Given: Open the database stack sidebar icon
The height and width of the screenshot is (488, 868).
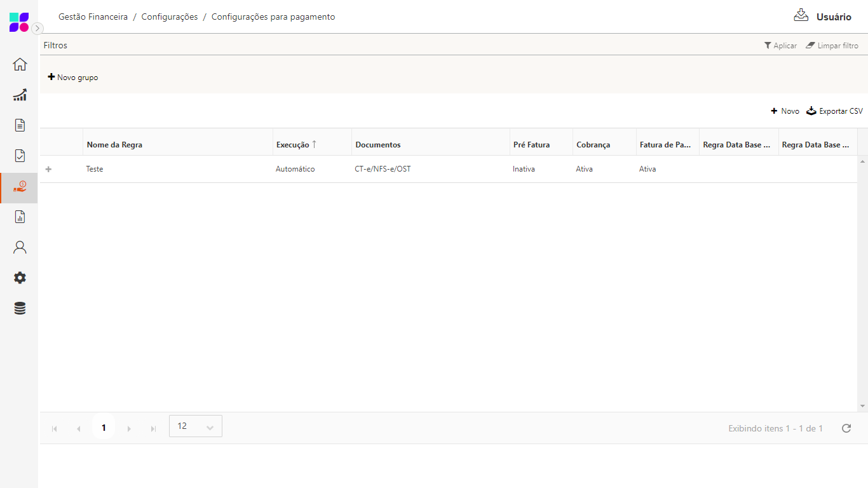Looking at the screenshot, I should click(x=20, y=309).
